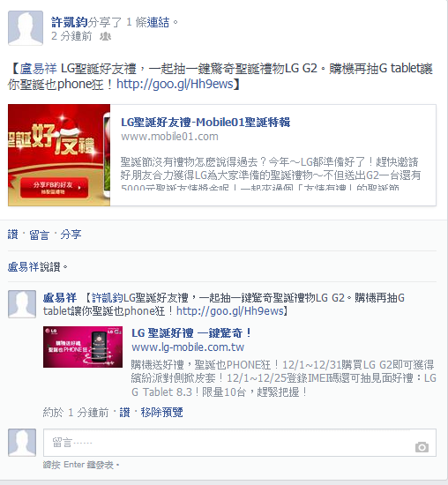Open the pink LG phone preview thumbnail
Image resolution: width=448 pixels, height=485 pixels.
pyautogui.click(x=83, y=347)
